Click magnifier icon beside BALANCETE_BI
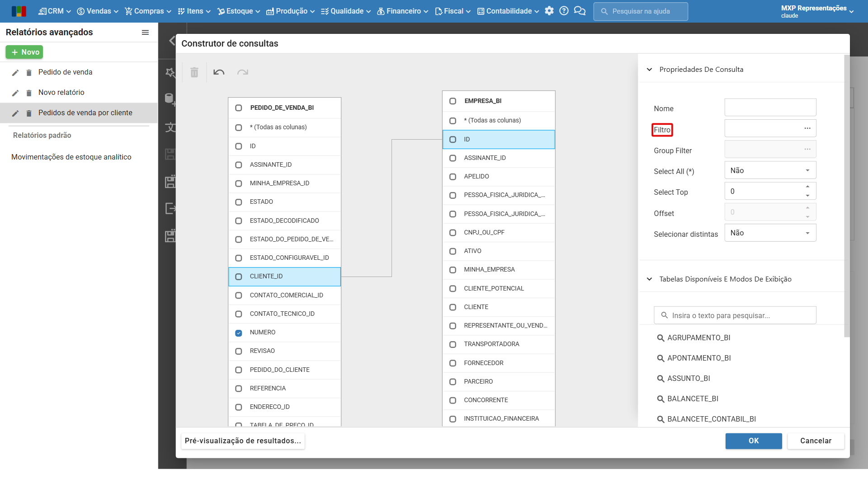This screenshot has height=488, width=868. pos(660,399)
